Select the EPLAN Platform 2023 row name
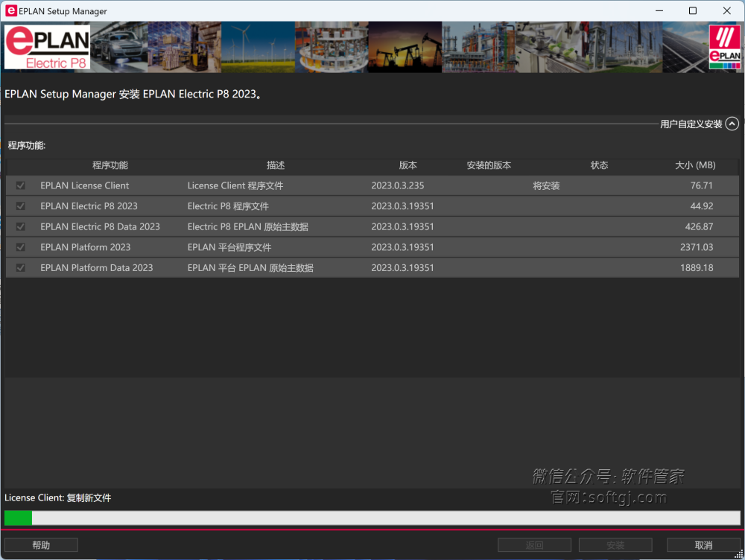The height and width of the screenshot is (560, 745). [x=85, y=247]
